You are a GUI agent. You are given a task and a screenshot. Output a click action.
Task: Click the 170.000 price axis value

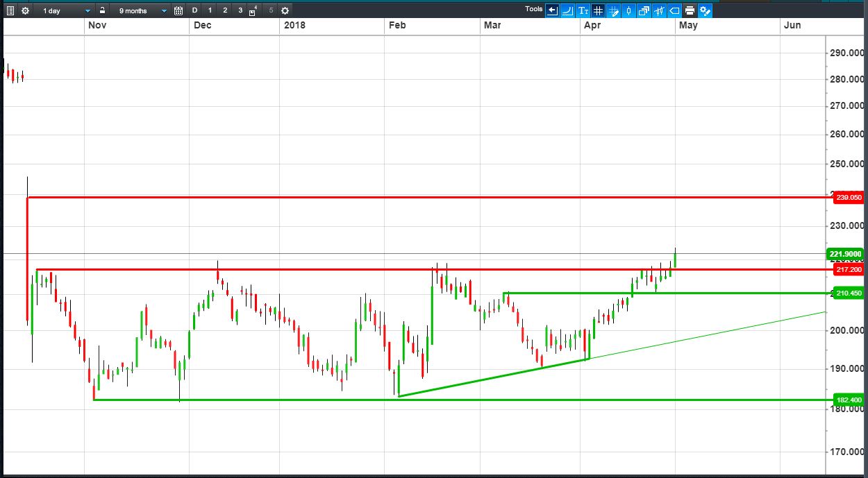[x=847, y=452]
